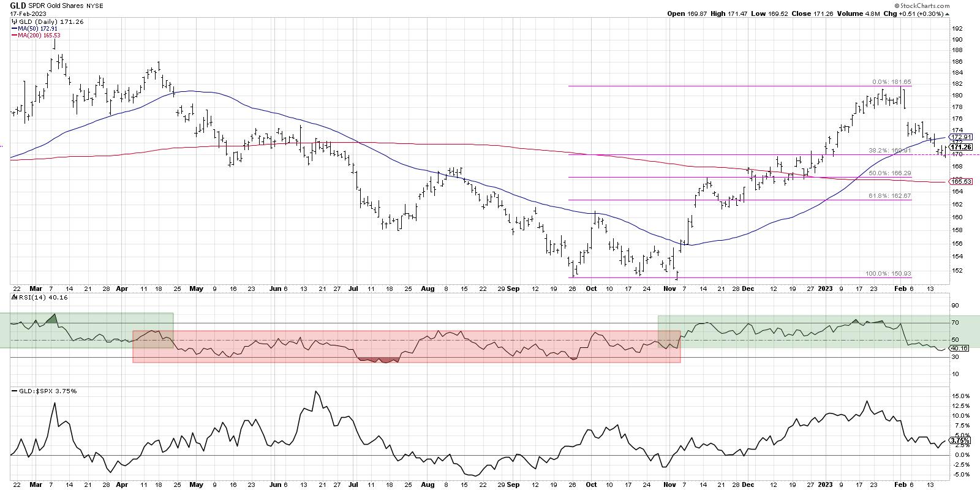
Task: Click the OHLC bar icon beside GLD (Daily)
Action: pos(15,21)
